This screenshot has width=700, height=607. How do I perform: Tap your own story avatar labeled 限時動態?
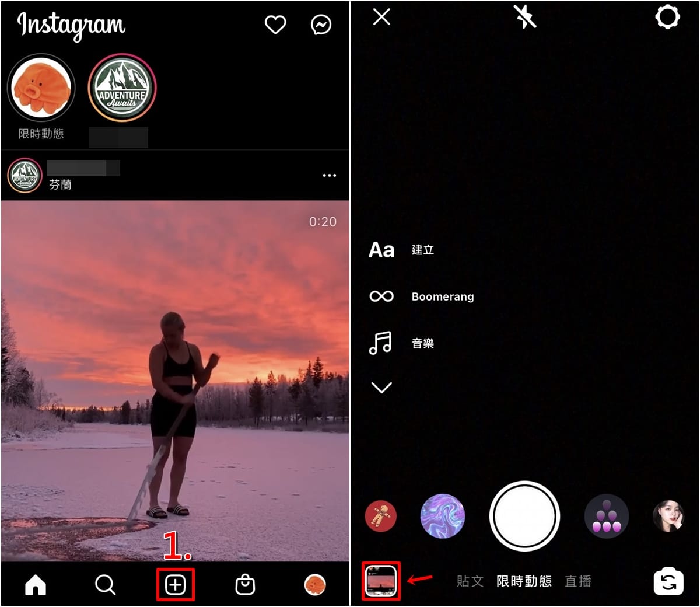(x=41, y=89)
